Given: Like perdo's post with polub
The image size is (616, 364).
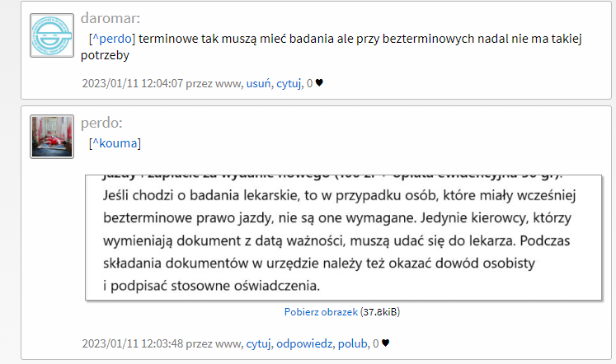Looking at the screenshot, I should pyautogui.click(x=352, y=343).
